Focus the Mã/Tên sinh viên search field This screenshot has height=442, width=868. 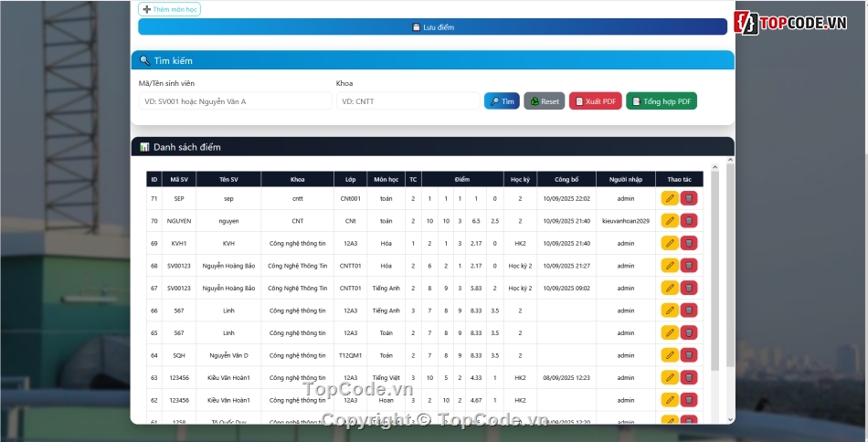point(235,101)
